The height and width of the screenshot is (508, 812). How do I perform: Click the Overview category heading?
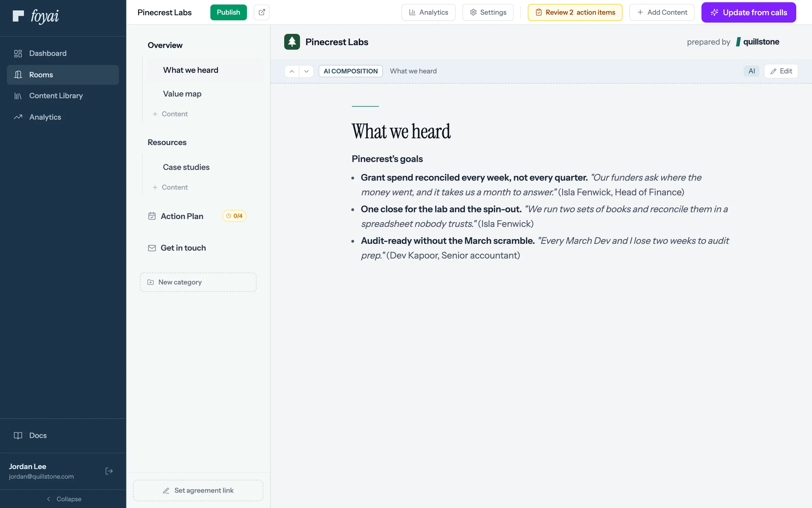tap(165, 45)
